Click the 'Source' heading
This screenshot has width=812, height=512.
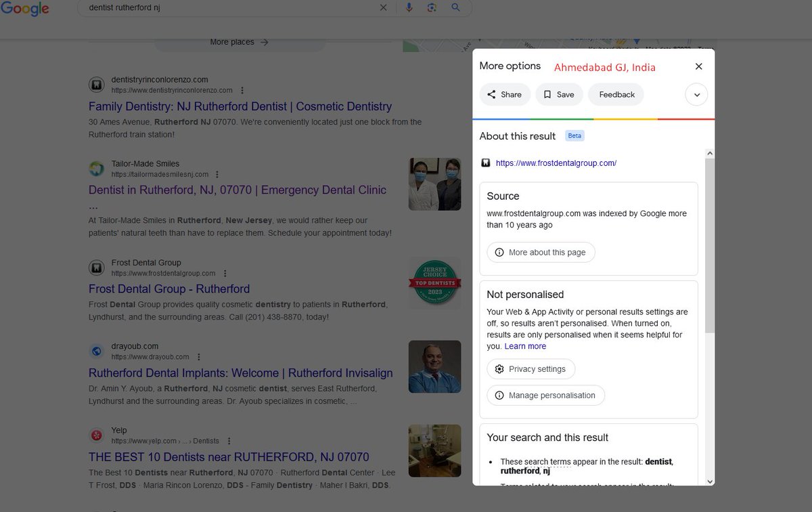tap(503, 196)
